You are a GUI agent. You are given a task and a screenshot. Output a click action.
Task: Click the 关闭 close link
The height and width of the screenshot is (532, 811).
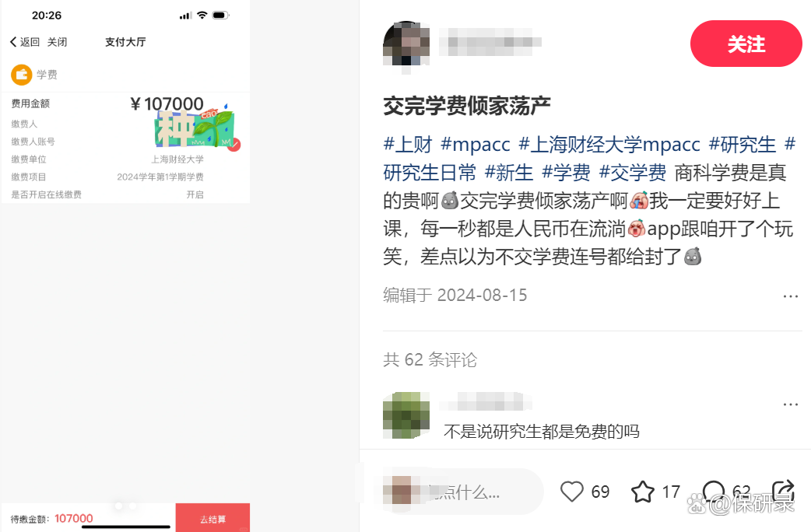57,42
